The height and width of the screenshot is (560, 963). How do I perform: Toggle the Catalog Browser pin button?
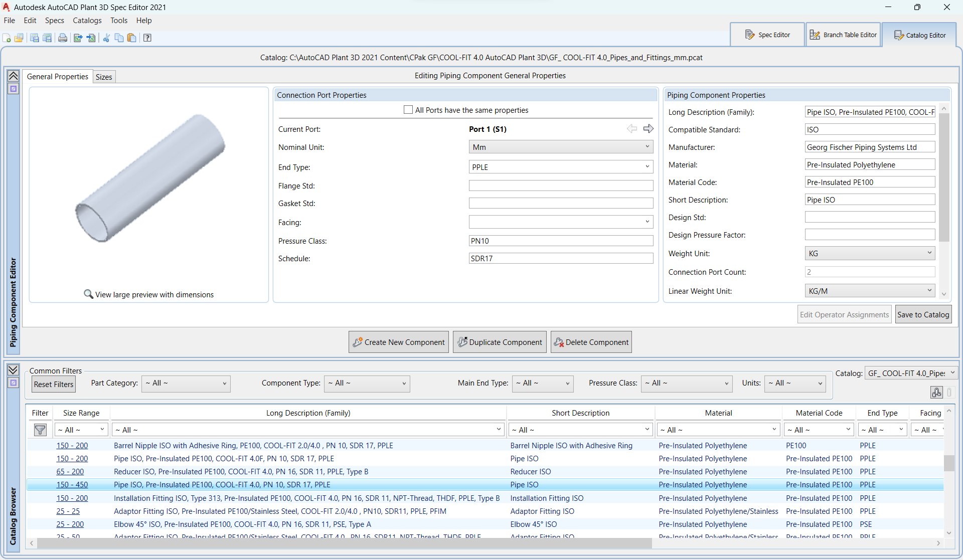coord(14,383)
